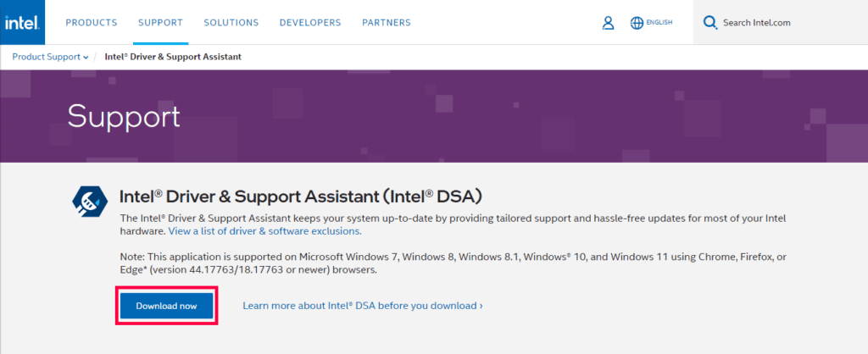Select the Support navigation tab

[x=160, y=23]
